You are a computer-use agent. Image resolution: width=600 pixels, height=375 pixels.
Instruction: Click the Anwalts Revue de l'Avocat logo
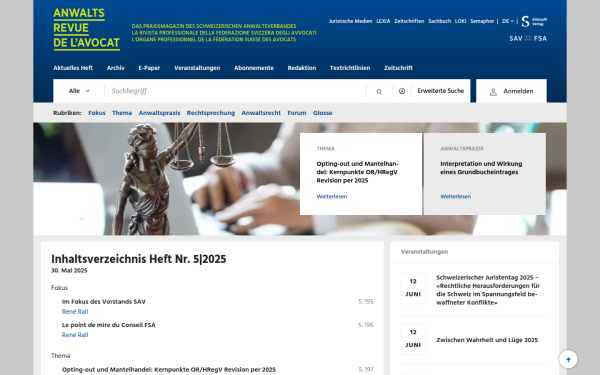pos(86,29)
